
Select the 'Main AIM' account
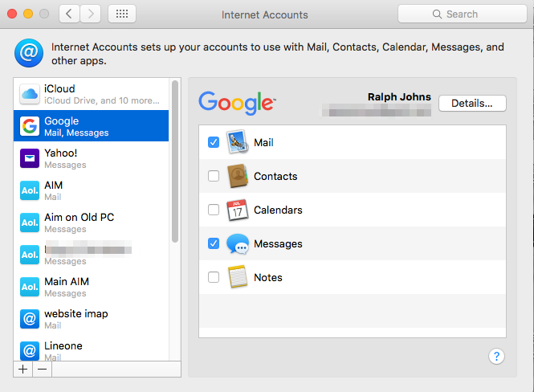point(67,282)
